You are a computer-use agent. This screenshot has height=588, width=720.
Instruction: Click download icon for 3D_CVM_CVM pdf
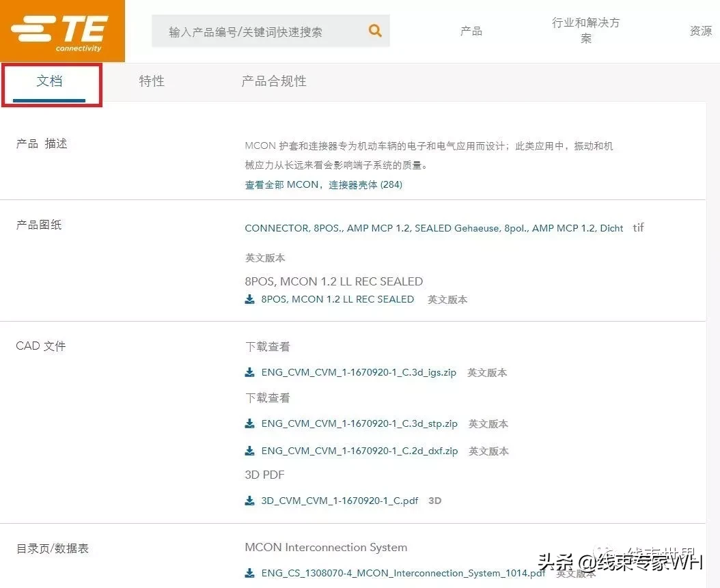coord(249,501)
